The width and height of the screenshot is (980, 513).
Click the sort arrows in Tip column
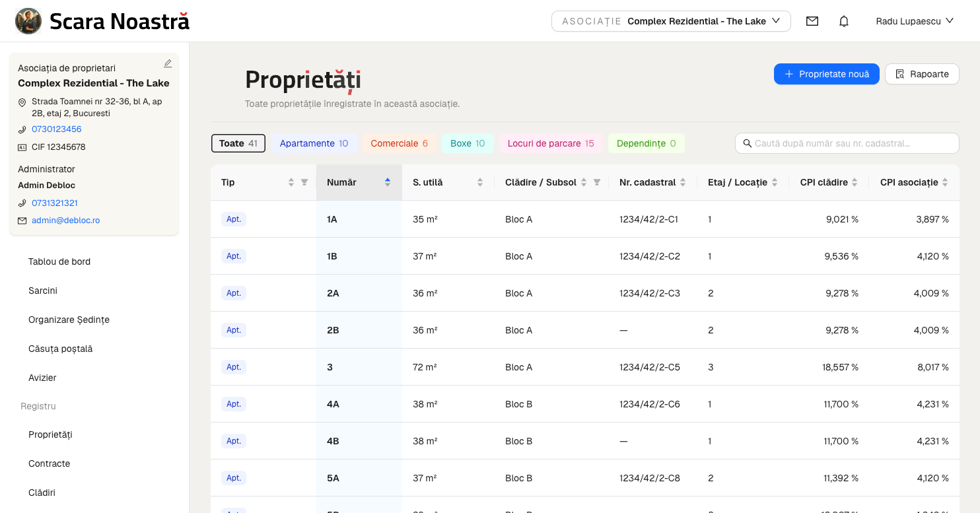291,182
